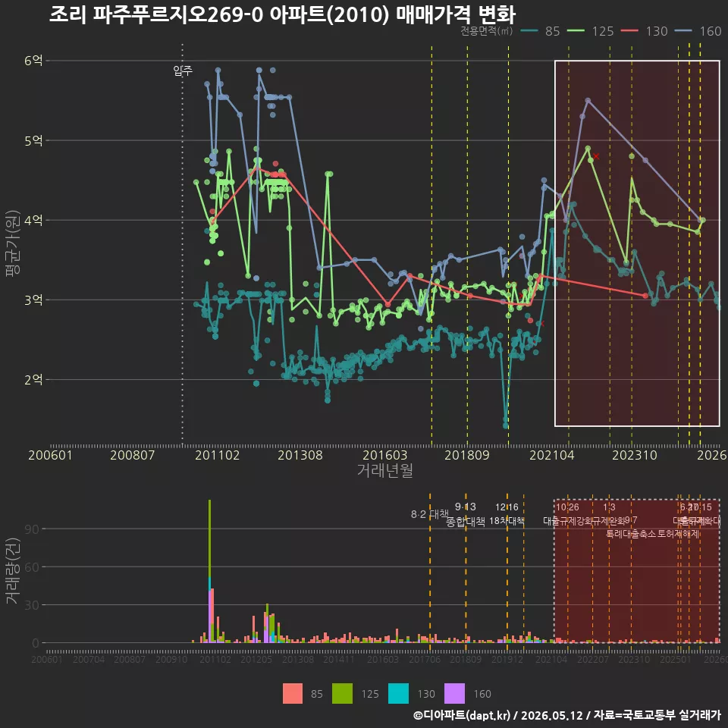Click '202501' on the volume chart x-axis
Image resolution: width=728 pixels, height=728 pixels.
click(676, 659)
